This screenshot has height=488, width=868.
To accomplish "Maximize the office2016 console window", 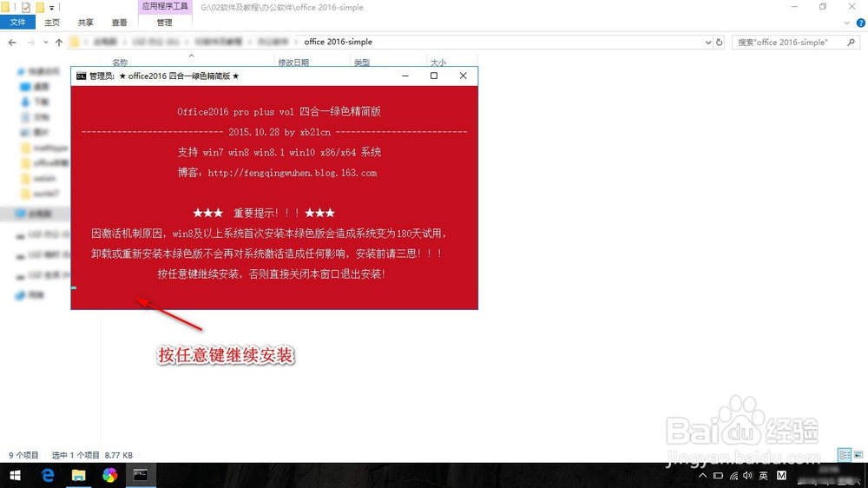I will tap(434, 76).
